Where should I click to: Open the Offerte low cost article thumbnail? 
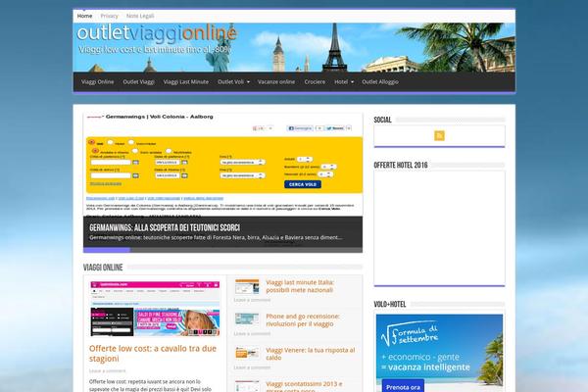coord(155,309)
